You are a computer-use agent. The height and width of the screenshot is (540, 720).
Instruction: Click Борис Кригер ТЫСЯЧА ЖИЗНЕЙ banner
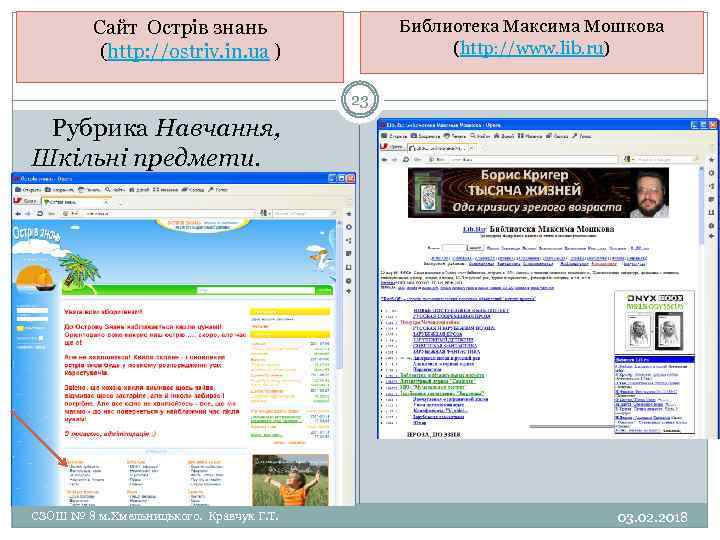pyautogui.click(x=538, y=192)
